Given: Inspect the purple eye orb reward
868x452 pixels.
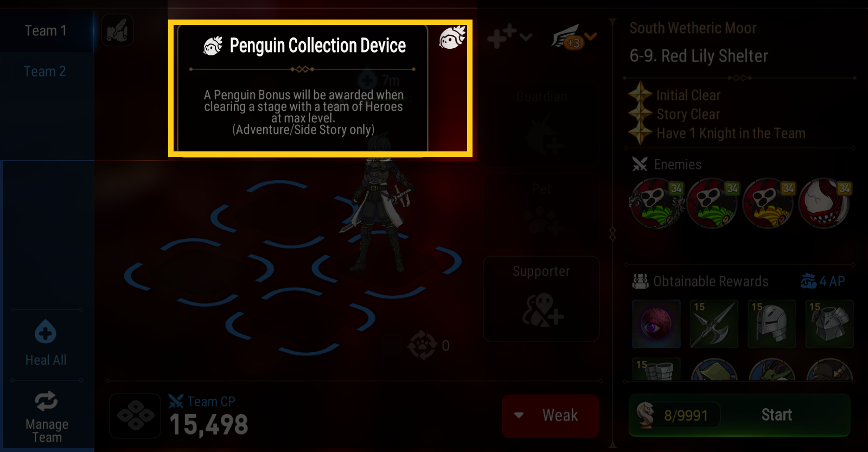Looking at the screenshot, I should coord(656,324).
